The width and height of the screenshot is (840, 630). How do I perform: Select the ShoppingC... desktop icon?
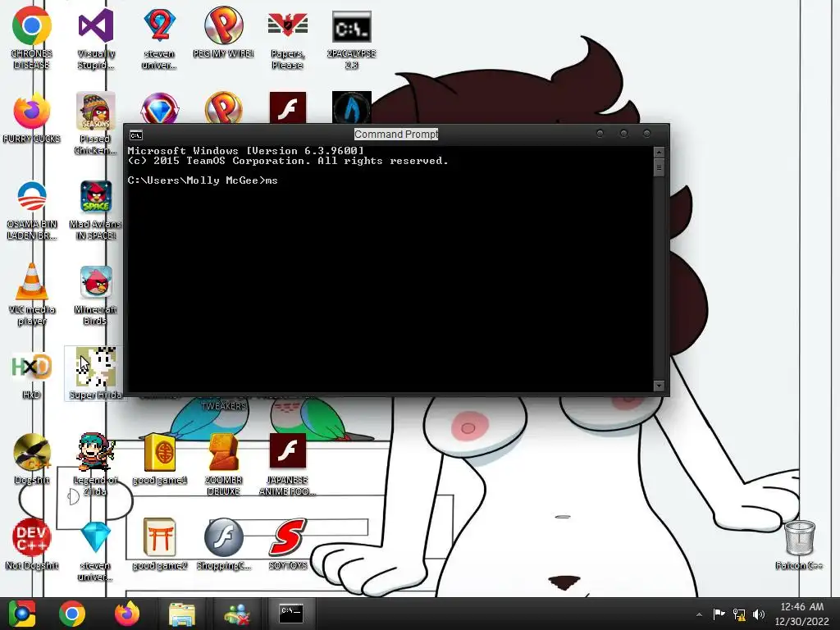coord(223,545)
